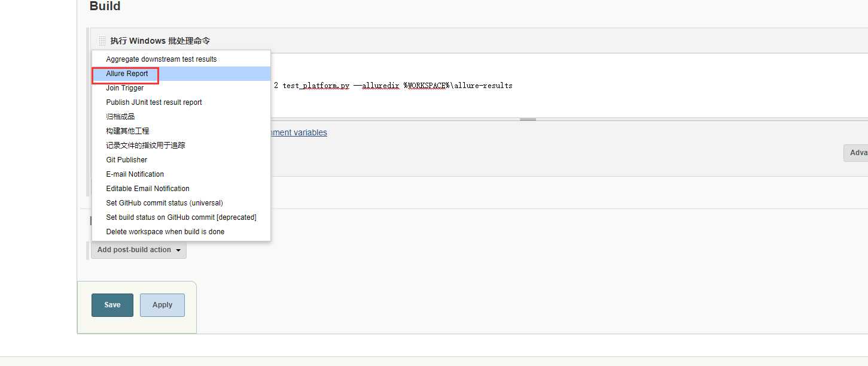The image size is (868, 366).
Task: Choose 构建其他工程 from the list
Action: (x=181, y=131)
